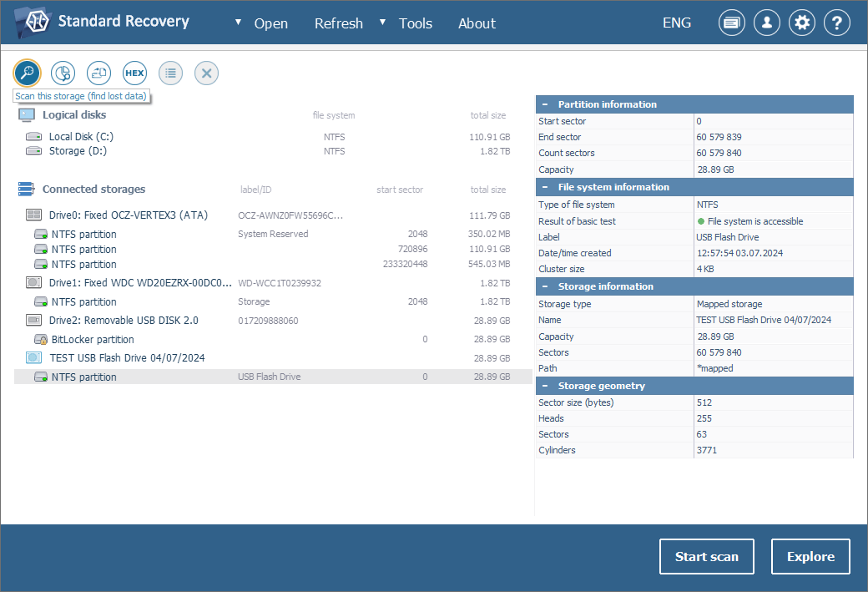Select the BitLocker partition entry
Viewport: 868px width, 592px height.
93,340
